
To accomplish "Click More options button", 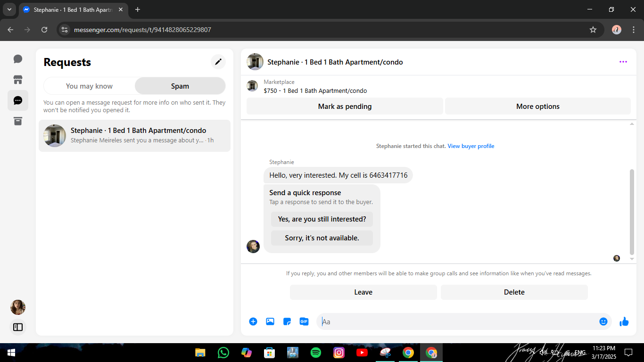I will [x=538, y=107].
